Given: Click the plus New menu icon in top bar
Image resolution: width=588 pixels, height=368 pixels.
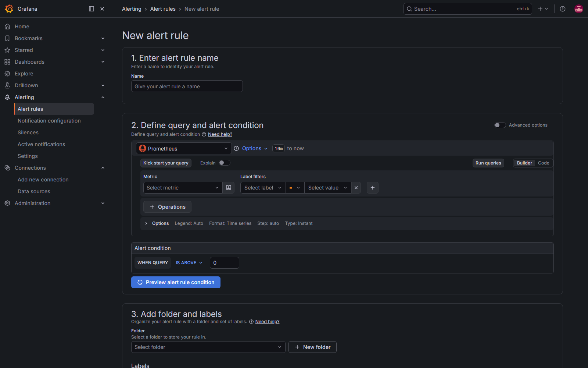Looking at the screenshot, I should pyautogui.click(x=543, y=9).
